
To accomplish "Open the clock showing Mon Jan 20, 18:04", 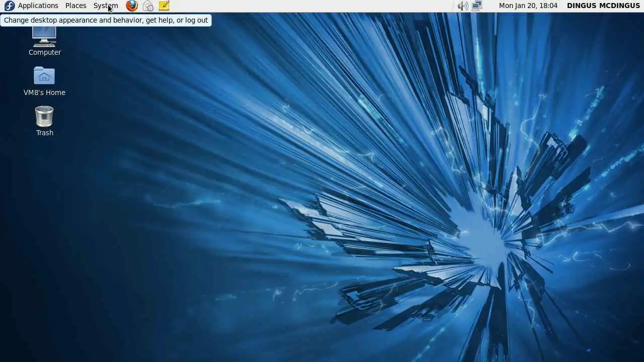I will pyautogui.click(x=528, y=6).
